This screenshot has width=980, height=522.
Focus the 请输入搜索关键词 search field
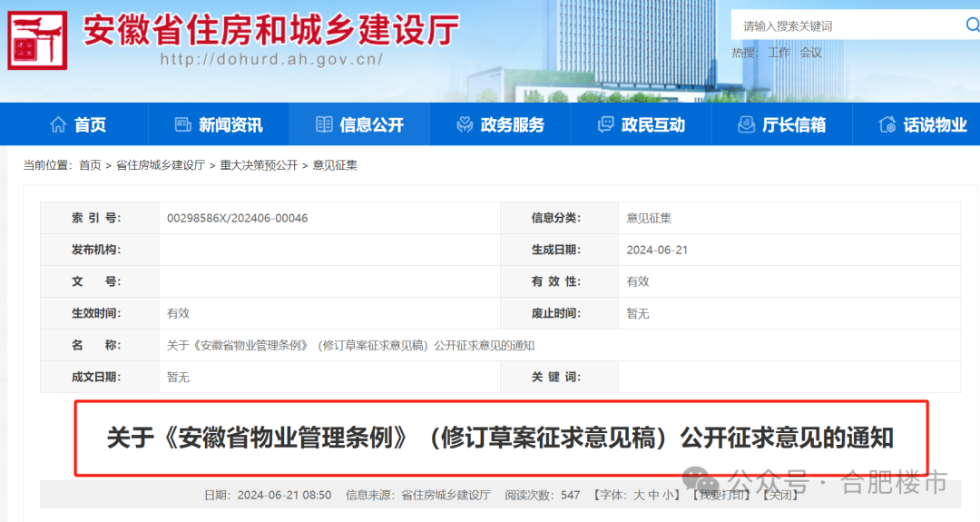click(x=847, y=25)
